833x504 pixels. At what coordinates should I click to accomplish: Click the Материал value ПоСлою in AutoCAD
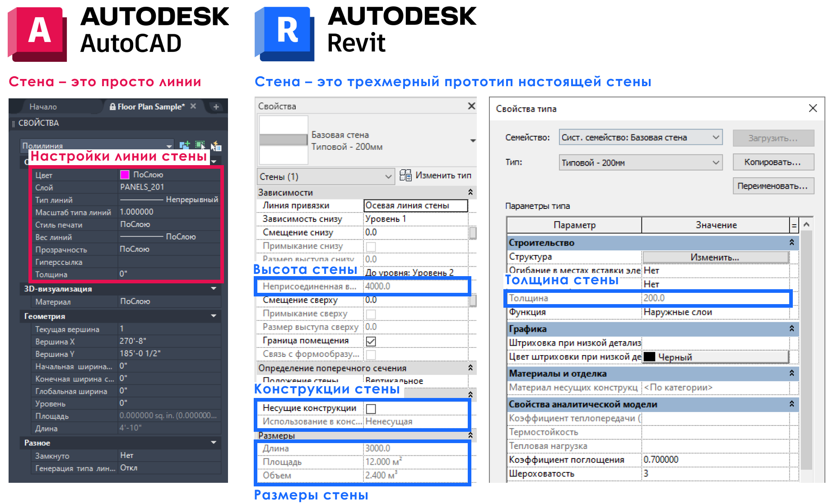(169, 301)
